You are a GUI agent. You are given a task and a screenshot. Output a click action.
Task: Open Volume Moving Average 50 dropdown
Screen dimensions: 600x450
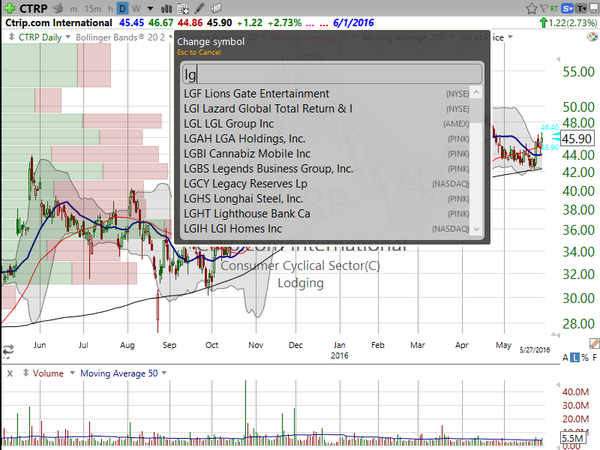pyautogui.click(x=164, y=373)
